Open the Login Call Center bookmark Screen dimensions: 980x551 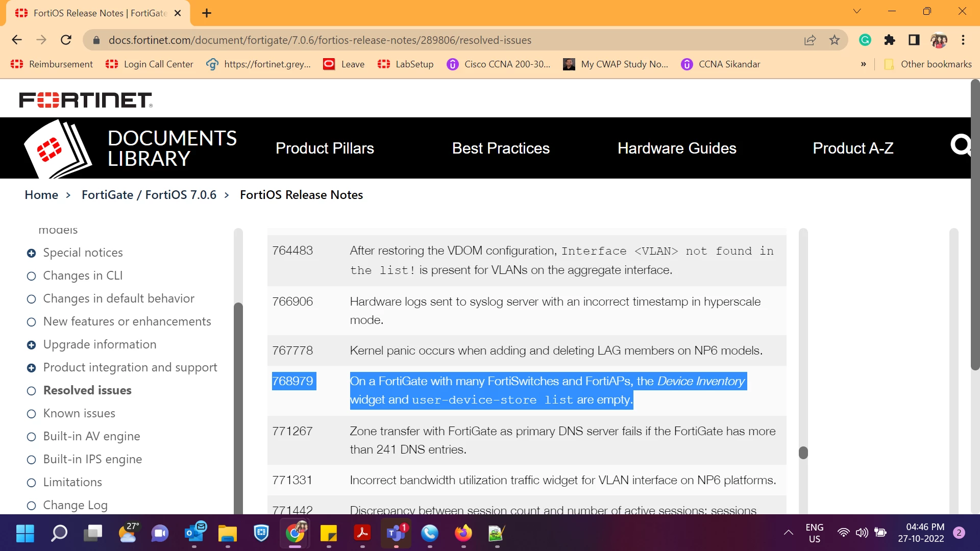click(x=150, y=64)
